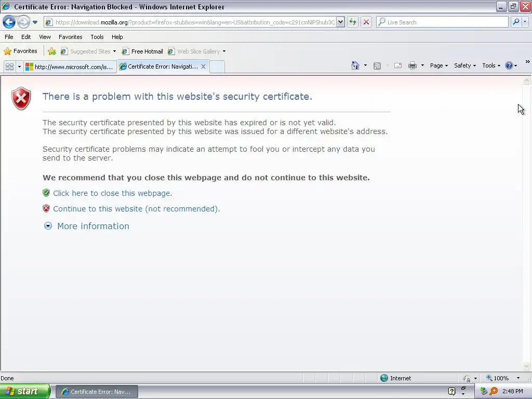
Task: Click the blue Help question icon
Action: (509, 65)
